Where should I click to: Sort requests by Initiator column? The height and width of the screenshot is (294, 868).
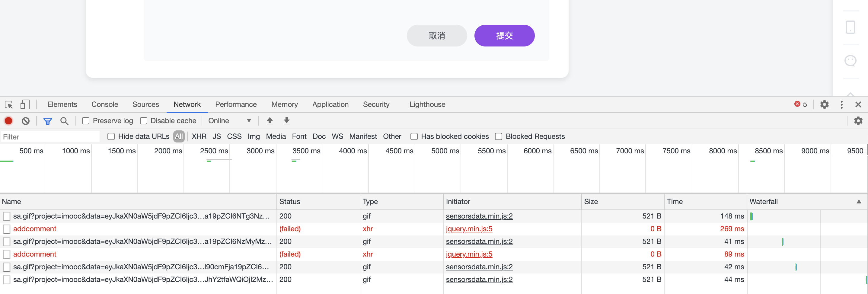pyautogui.click(x=512, y=202)
